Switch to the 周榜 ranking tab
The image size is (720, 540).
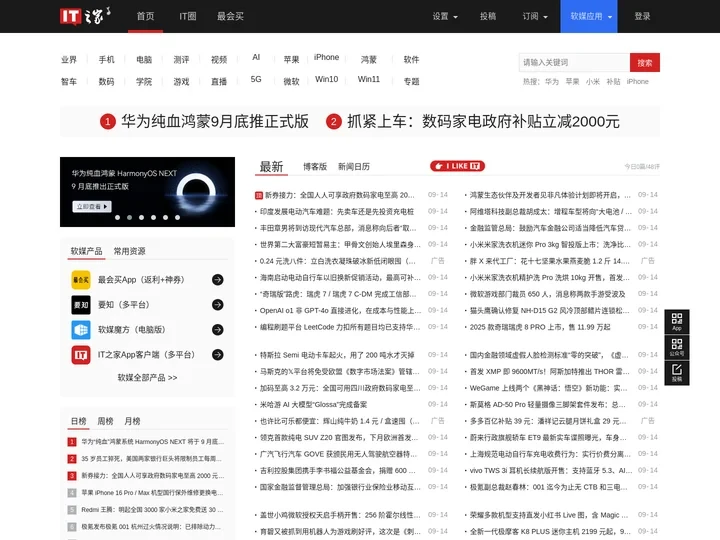point(105,421)
